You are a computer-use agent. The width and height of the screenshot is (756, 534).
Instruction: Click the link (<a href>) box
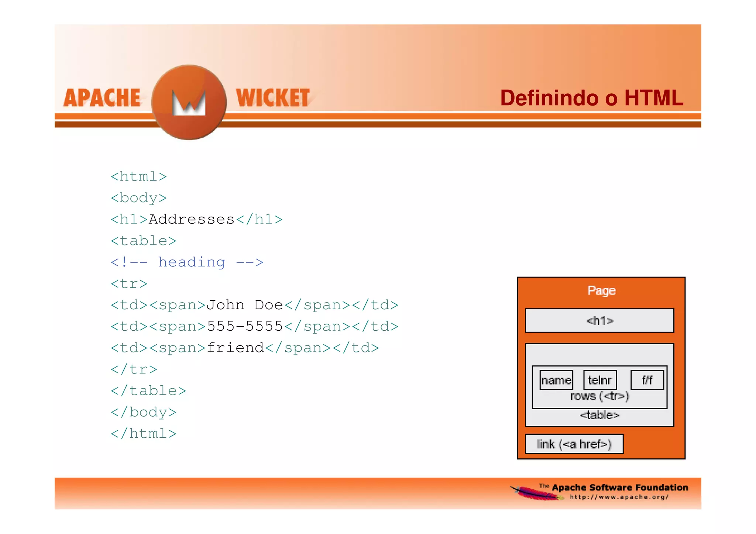coord(574,444)
